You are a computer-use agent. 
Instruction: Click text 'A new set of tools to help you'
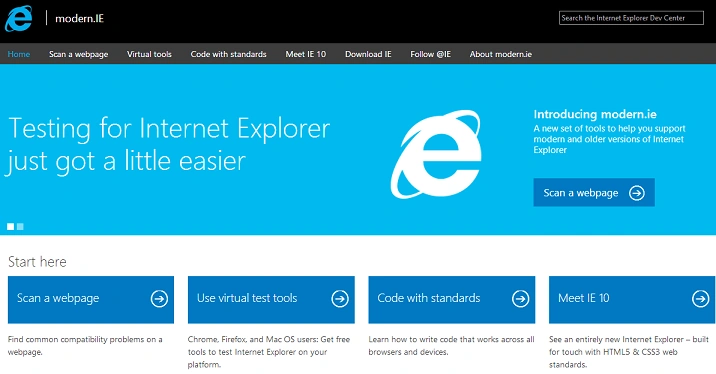tap(610, 139)
